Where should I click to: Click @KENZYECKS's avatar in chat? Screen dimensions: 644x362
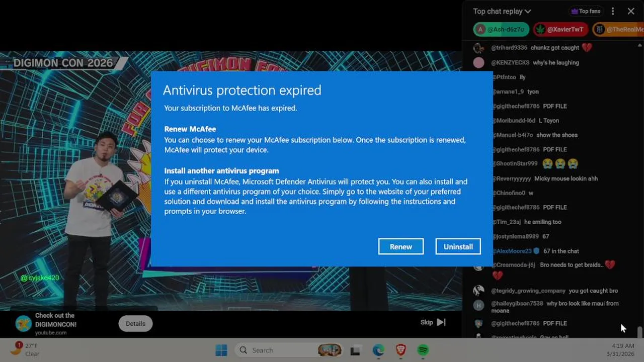(479, 62)
